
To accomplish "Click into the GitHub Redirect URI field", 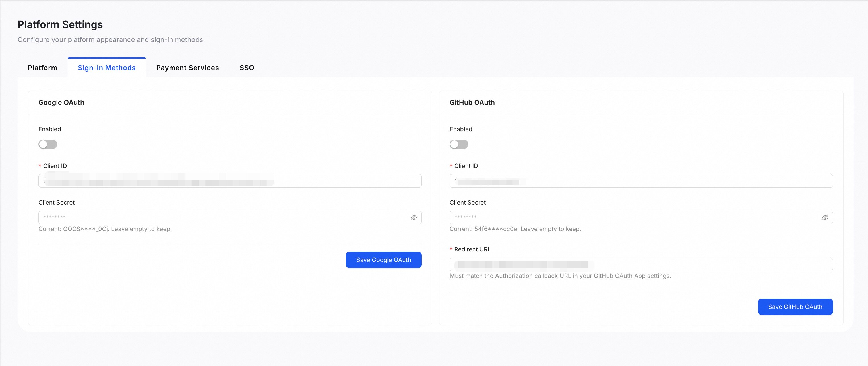I will [x=641, y=264].
